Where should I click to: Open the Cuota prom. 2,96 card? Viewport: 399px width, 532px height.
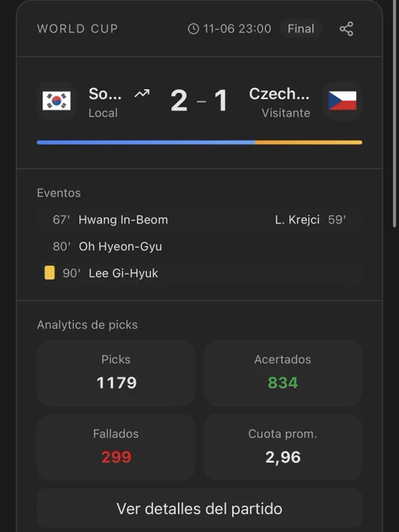click(282, 448)
